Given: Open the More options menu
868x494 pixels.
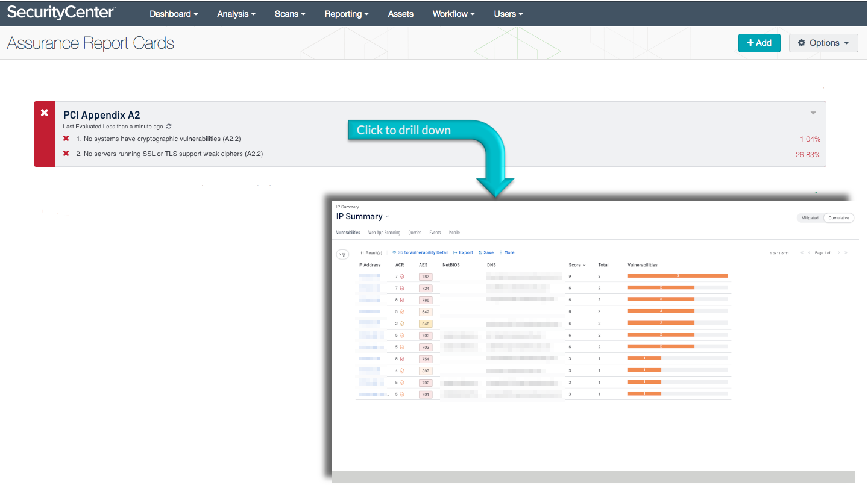Looking at the screenshot, I should tap(507, 252).
